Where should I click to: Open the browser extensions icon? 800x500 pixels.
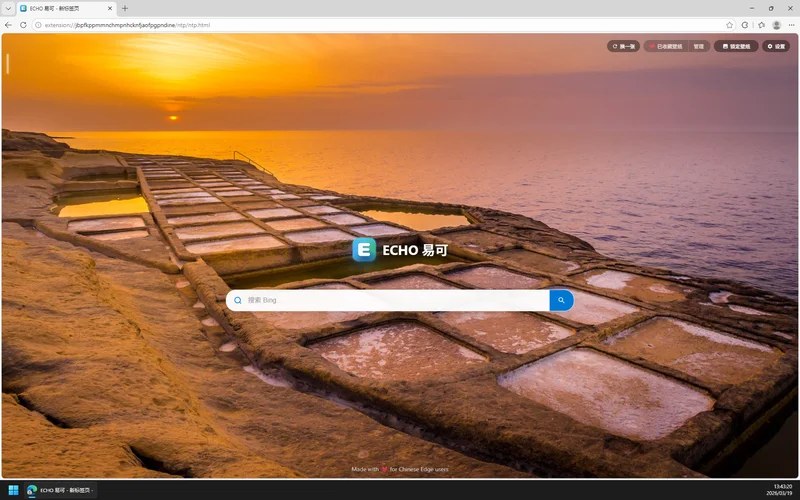pos(745,25)
